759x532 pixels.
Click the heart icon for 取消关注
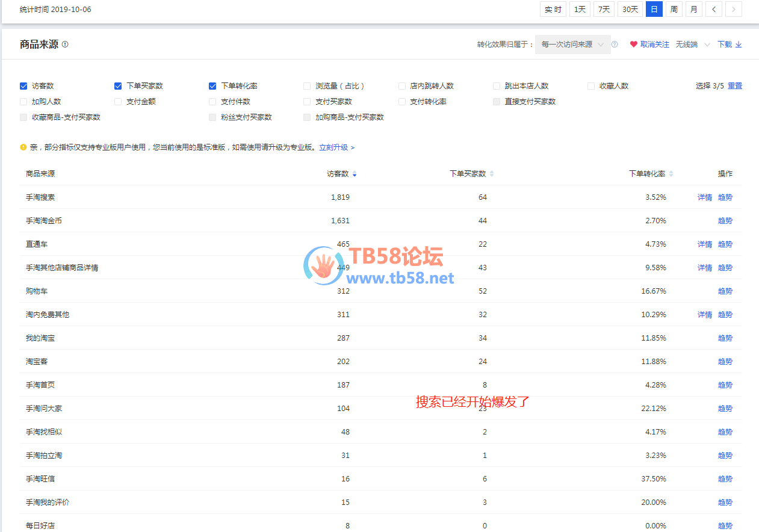coord(633,45)
